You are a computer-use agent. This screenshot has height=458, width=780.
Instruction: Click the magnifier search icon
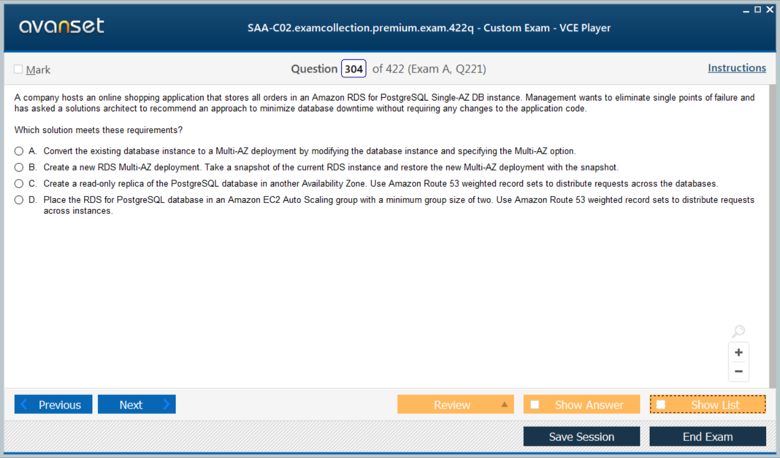click(x=739, y=331)
